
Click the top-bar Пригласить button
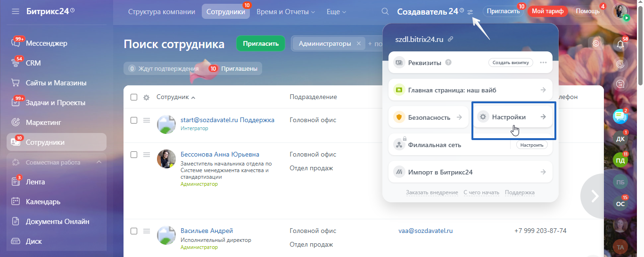coord(504,11)
